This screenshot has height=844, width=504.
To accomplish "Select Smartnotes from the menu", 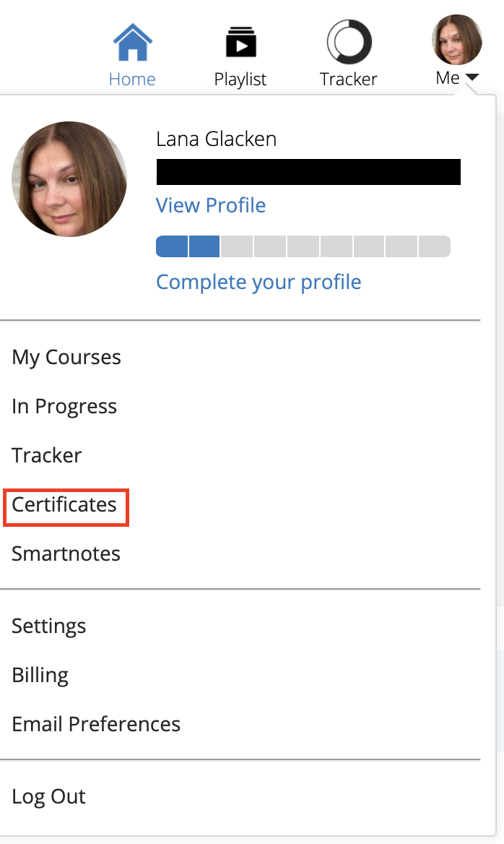I will pyautogui.click(x=66, y=554).
